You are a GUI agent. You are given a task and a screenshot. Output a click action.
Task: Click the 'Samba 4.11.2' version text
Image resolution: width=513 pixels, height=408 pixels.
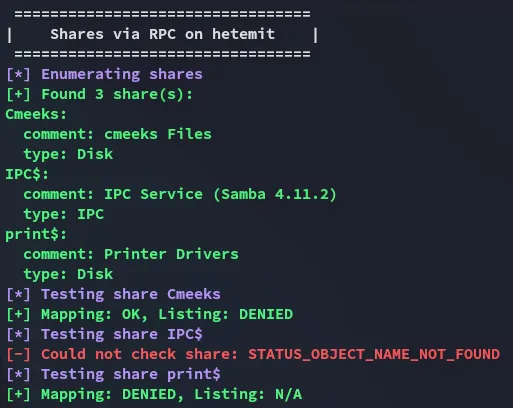coord(275,194)
